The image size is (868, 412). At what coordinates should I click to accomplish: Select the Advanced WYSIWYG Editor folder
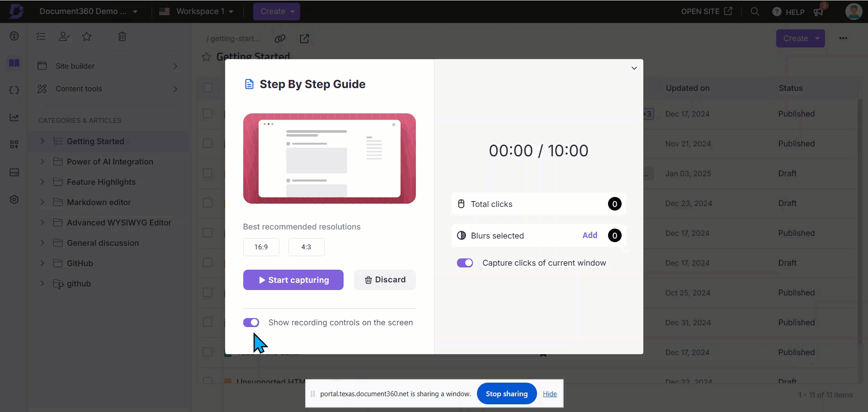click(x=119, y=223)
